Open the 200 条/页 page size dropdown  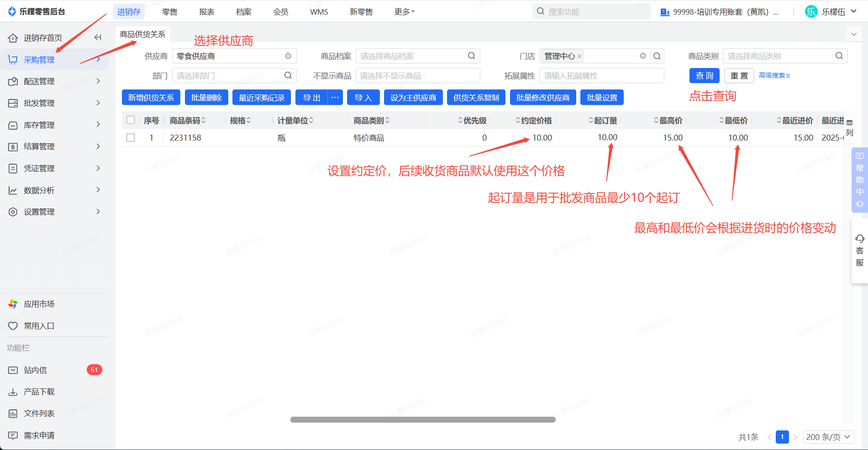click(828, 437)
